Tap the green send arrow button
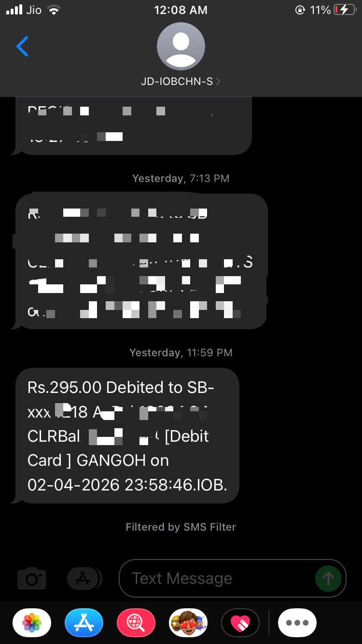Screen dimensions: 362x644 pyautogui.click(x=328, y=578)
